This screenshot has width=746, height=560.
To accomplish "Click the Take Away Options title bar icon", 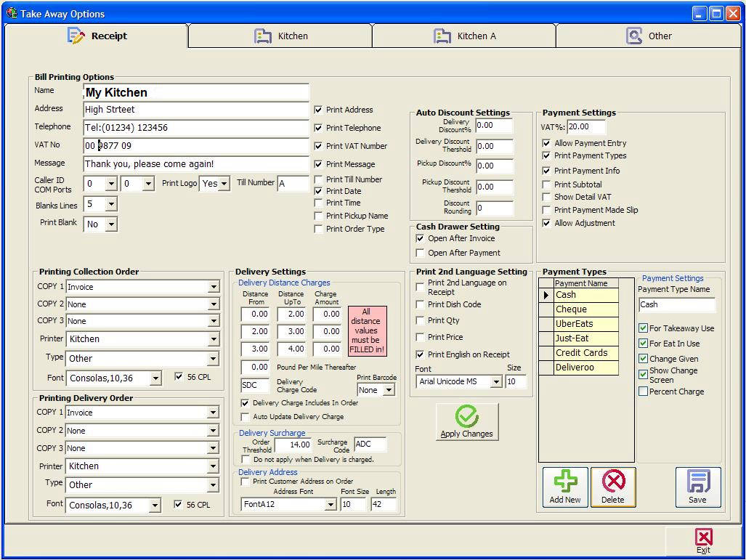I will pyautogui.click(x=11, y=13).
